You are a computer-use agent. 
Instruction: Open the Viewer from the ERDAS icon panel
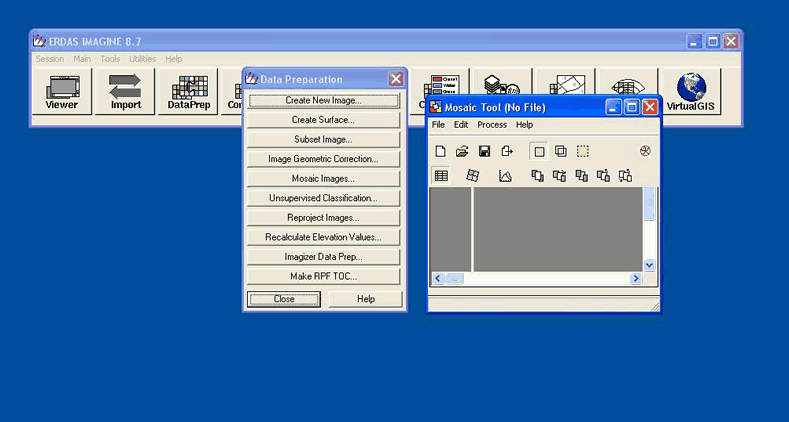point(62,92)
